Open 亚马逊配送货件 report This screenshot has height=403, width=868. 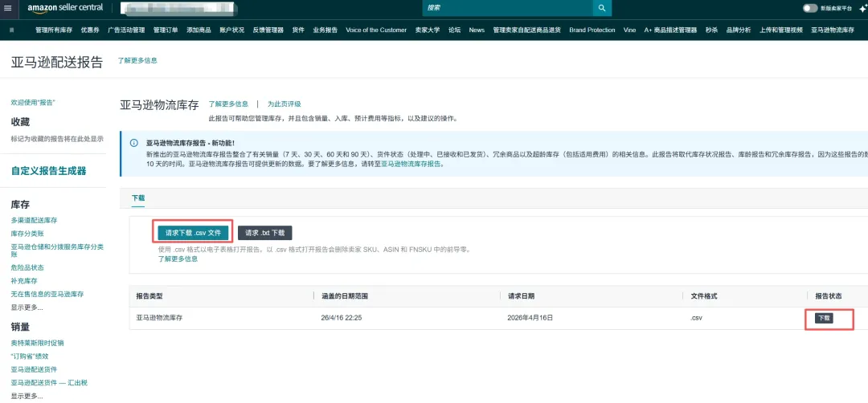35,369
